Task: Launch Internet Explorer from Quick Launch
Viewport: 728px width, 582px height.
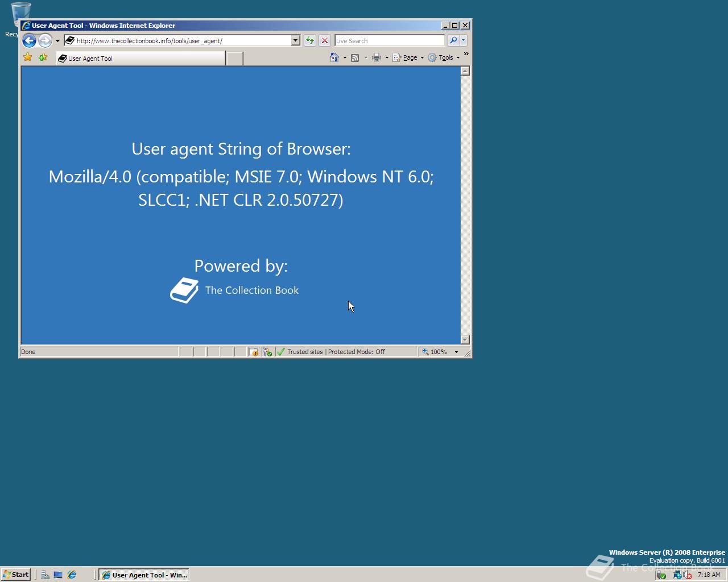Action: [72, 575]
